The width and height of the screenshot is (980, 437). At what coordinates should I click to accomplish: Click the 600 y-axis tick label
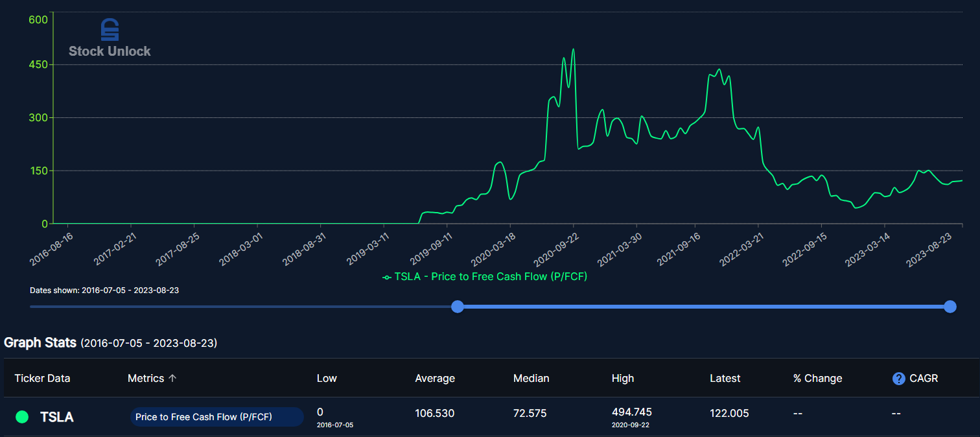tap(39, 19)
